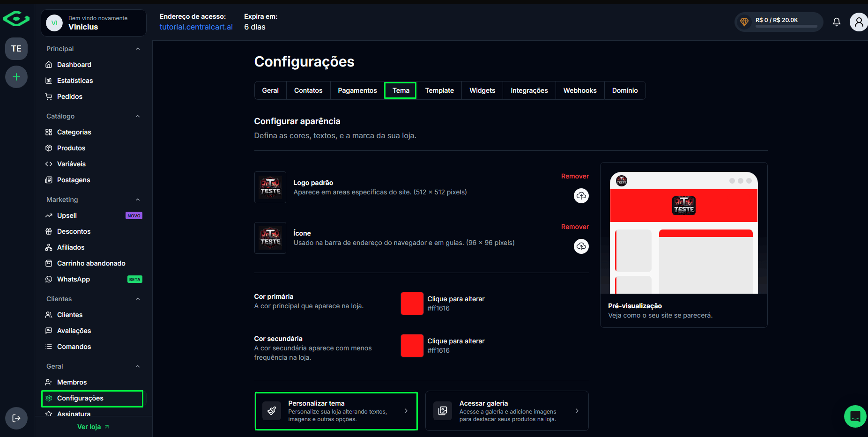The width and height of the screenshot is (868, 437).
Task: Click the Membros add-user icon
Action: [x=49, y=382]
